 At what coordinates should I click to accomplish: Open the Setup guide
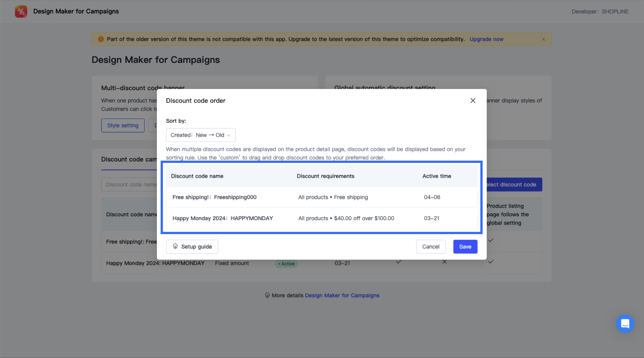192,247
